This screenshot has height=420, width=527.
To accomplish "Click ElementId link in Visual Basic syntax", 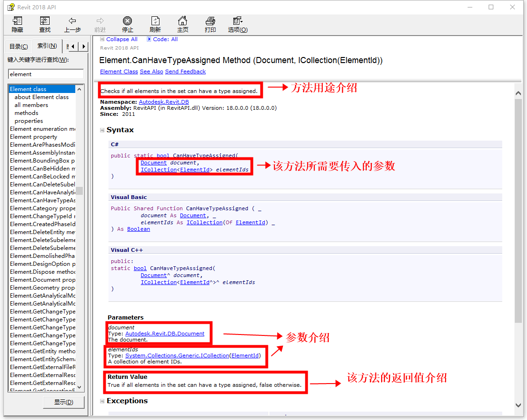I will 250,222.
